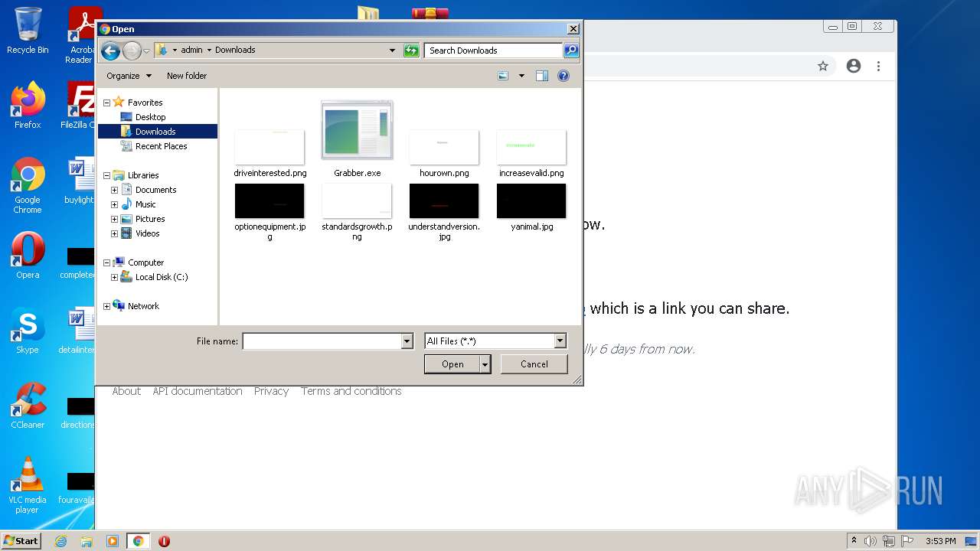This screenshot has height=551, width=980.
Task: Open recent locations dropdown arrow
Action: coord(146,51)
